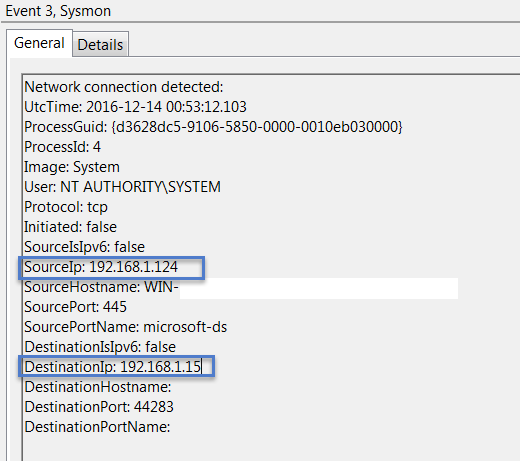Viewport: 520px width, 461px height.
Task: Click the UtcTime 2016-12-14 line
Action: [x=135, y=107]
